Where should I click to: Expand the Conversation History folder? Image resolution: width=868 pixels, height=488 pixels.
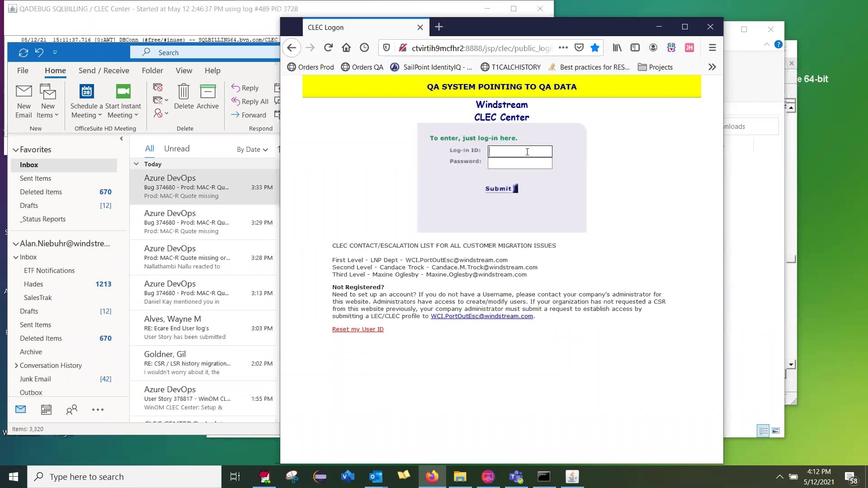[x=16, y=365]
